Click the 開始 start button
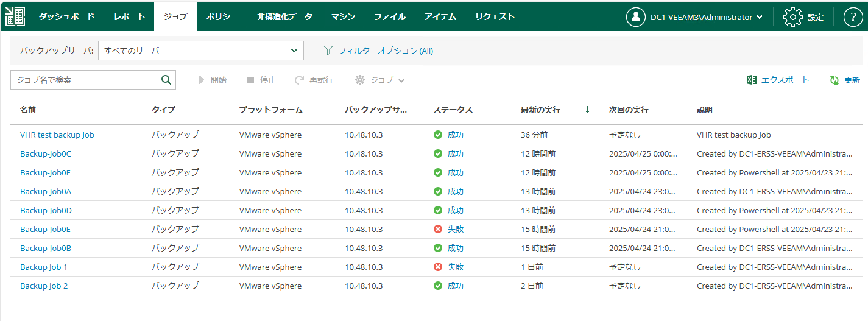The width and height of the screenshot is (868, 321). (212, 80)
